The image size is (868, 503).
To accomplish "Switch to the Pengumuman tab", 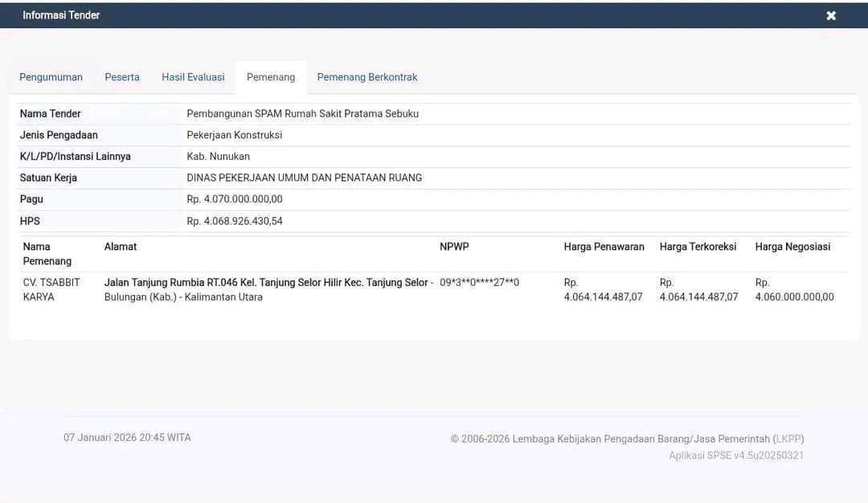I will click(x=51, y=77).
